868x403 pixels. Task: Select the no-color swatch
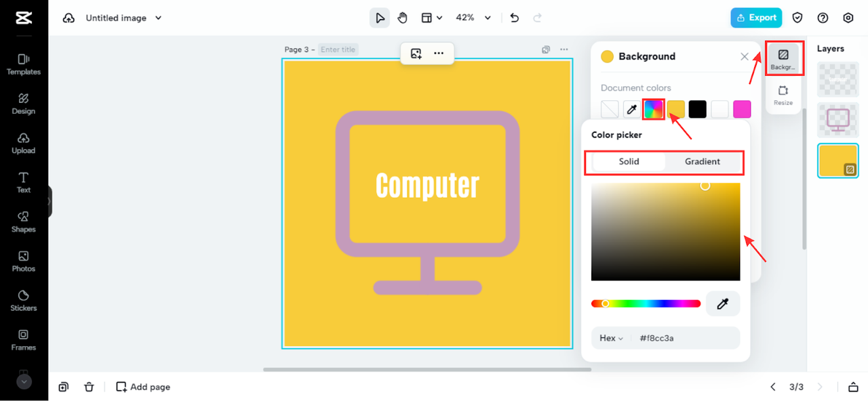click(610, 109)
